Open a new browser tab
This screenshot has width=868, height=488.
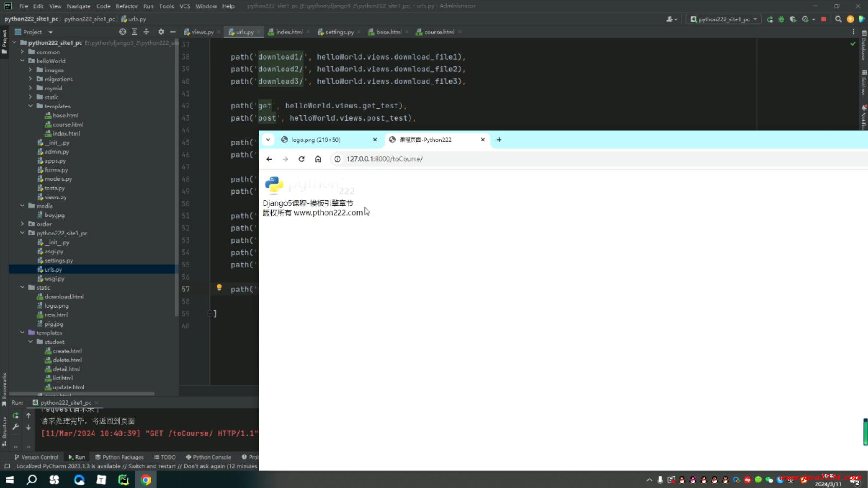point(499,140)
